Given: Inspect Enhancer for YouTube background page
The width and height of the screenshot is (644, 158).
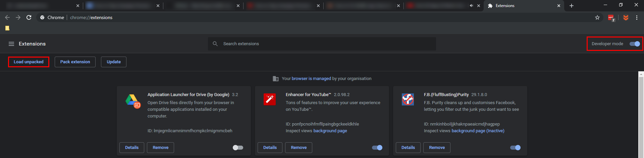Looking at the screenshot, I should [x=330, y=131].
